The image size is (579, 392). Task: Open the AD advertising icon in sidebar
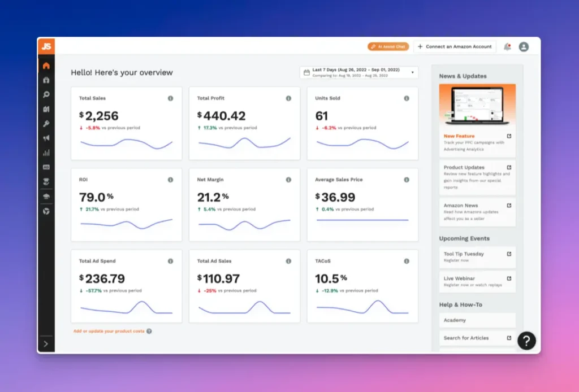[x=46, y=167]
